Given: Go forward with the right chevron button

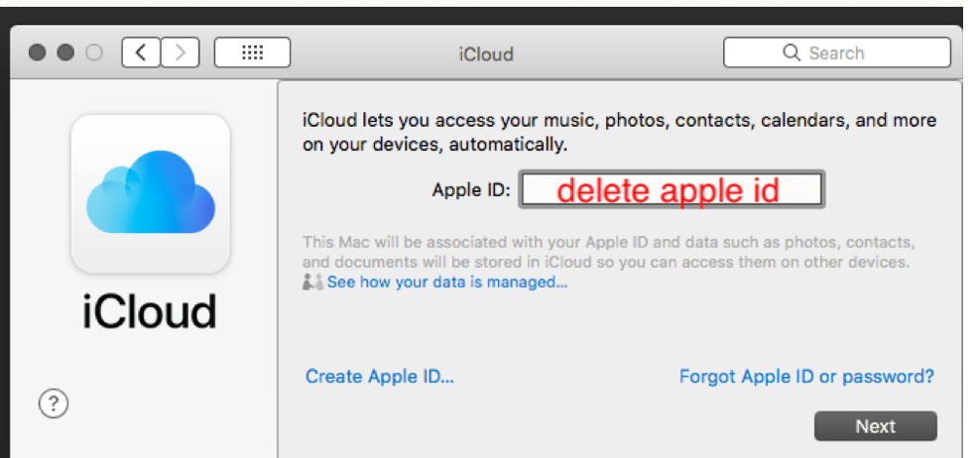Looking at the screenshot, I should pyautogui.click(x=180, y=53).
